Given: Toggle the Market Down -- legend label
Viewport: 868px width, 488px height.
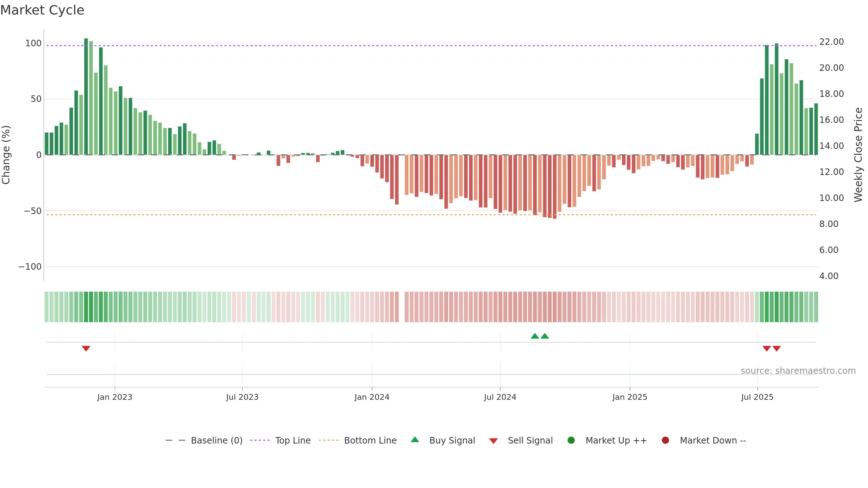Looking at the screenshot, I should pos(713,441).
